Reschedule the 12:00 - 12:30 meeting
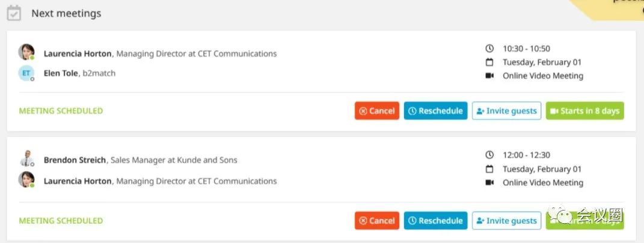This screenshot has width=644, height=243. 435,220
